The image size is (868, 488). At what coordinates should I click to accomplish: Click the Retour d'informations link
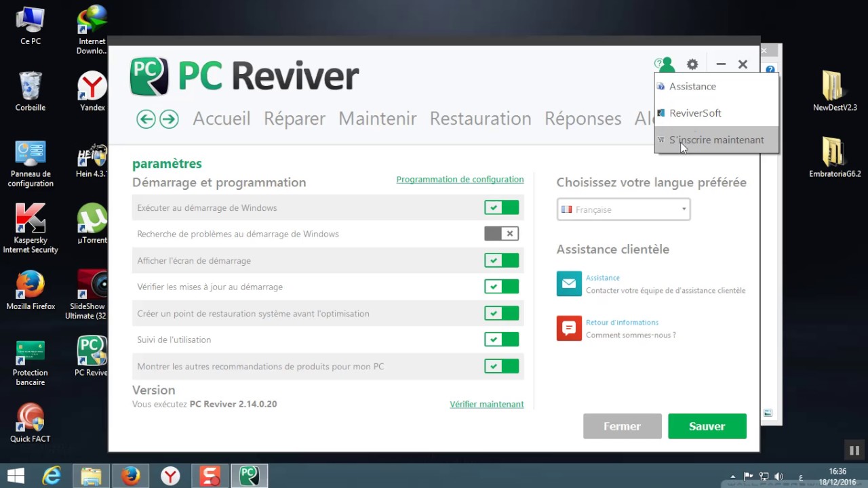pos(623,323)
